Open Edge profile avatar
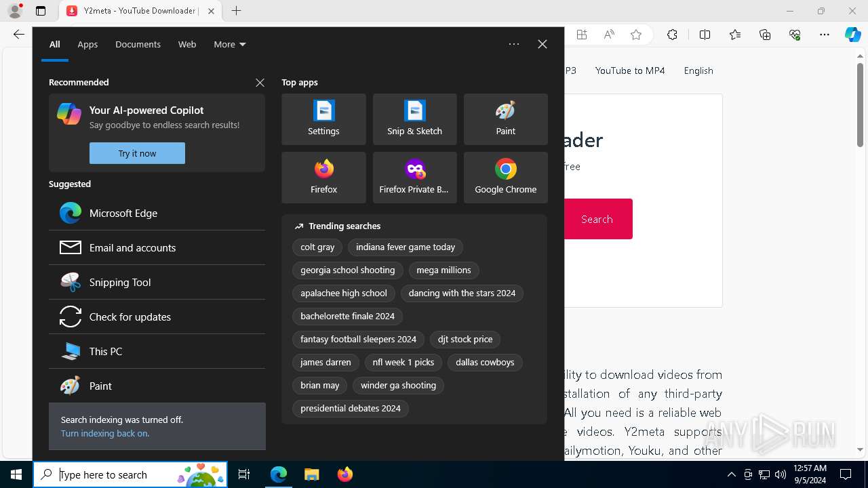The image size is (868, 488). (15, 11)
